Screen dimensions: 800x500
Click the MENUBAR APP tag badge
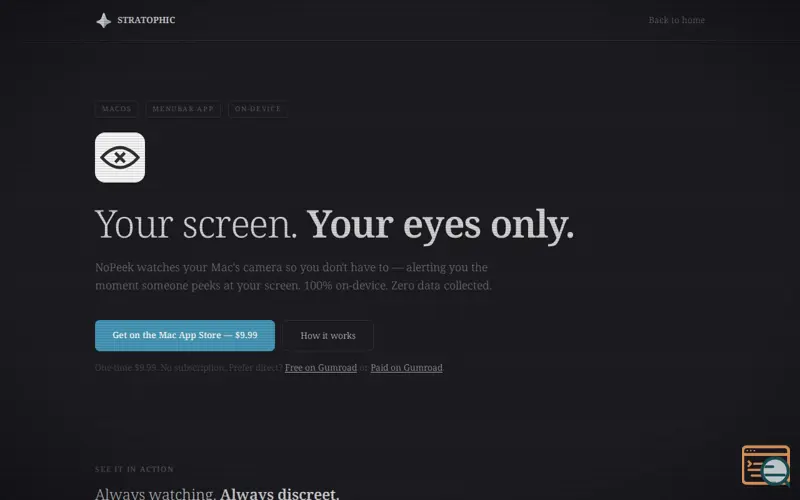[x=183, y=109]
